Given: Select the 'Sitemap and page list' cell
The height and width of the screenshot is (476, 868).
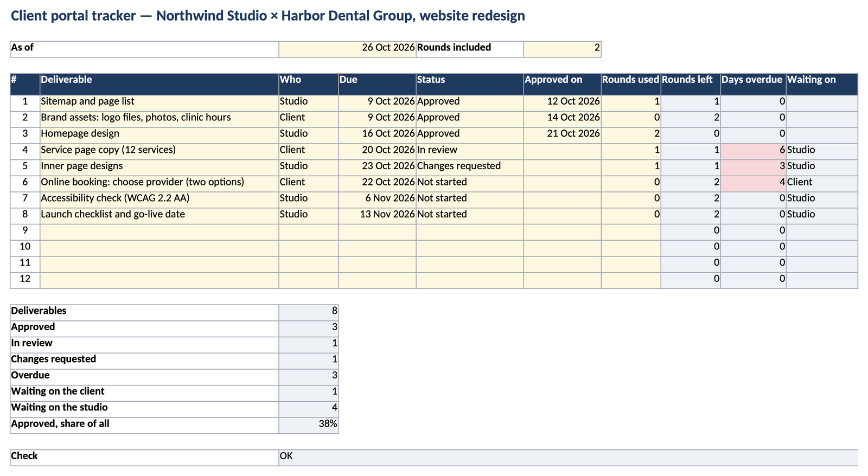Looking at the screenshot, I should (x=159, y=104).
